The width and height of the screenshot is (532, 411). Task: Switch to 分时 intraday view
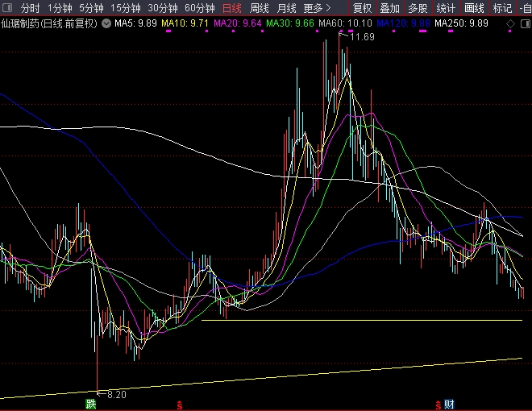pyautogui.click(x=30, y=8)
